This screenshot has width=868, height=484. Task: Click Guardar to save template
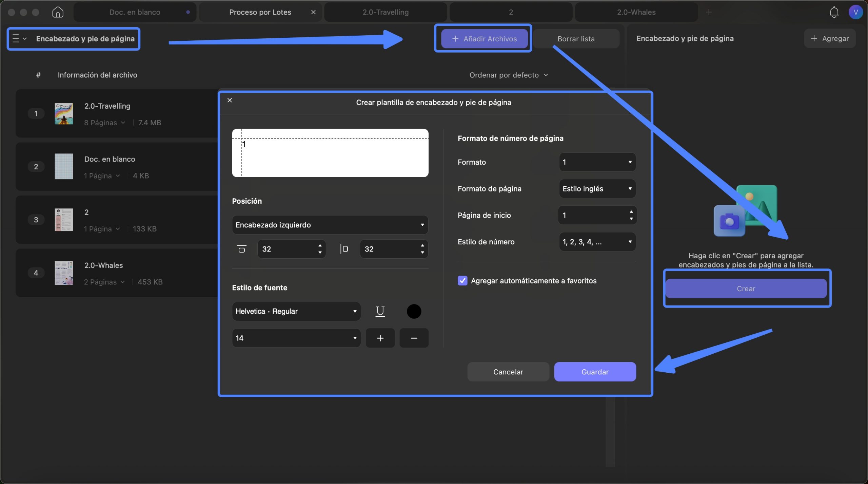tap(595, 372)
